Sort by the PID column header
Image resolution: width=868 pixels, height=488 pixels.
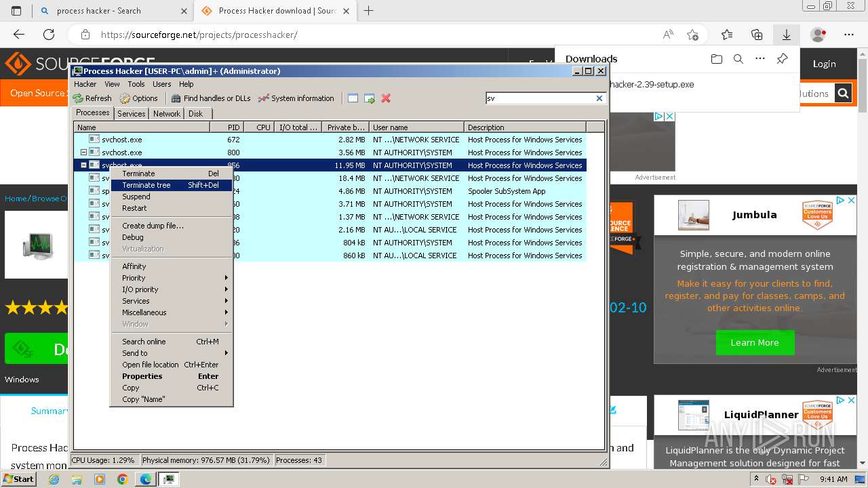point(226,127)
